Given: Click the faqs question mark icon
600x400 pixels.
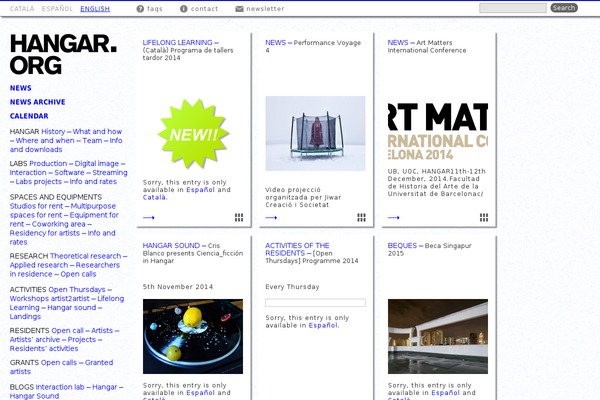Looking at the screenshot, I should click(x=140, y=9).
